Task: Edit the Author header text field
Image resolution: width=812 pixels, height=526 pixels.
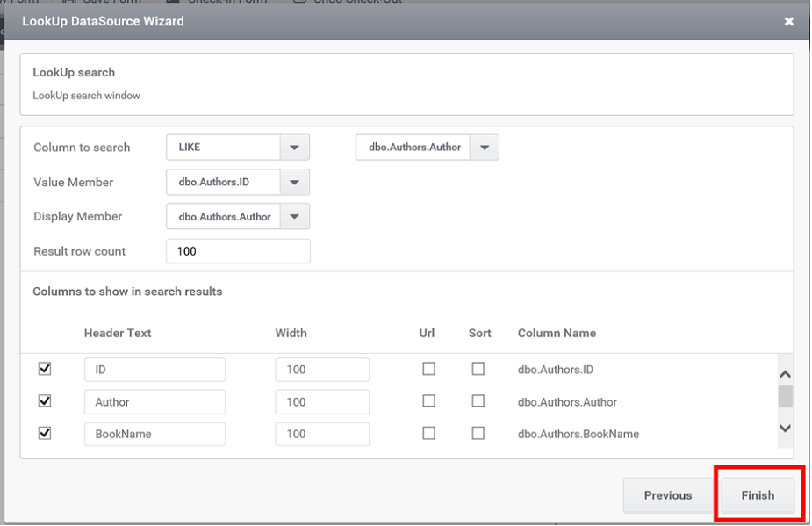Action: (154, 402)
